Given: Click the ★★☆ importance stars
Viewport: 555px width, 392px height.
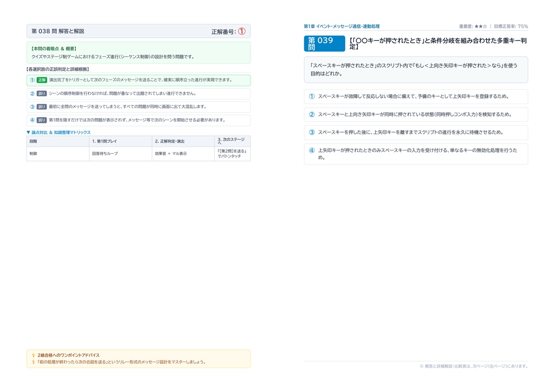Looking at the screenshot, I should (481, 27).
